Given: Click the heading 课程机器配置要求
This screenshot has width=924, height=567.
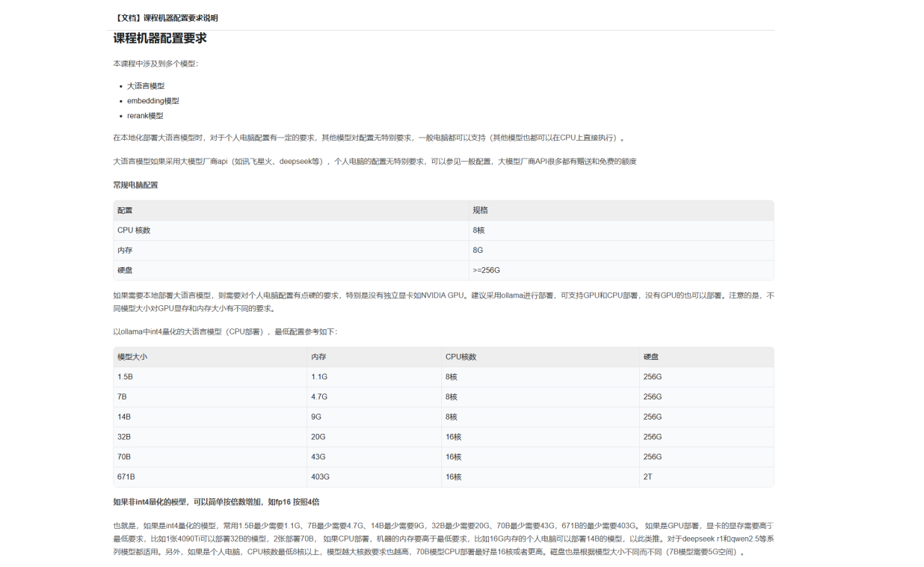Looking at the screenshot, I should tap(160, 38).
